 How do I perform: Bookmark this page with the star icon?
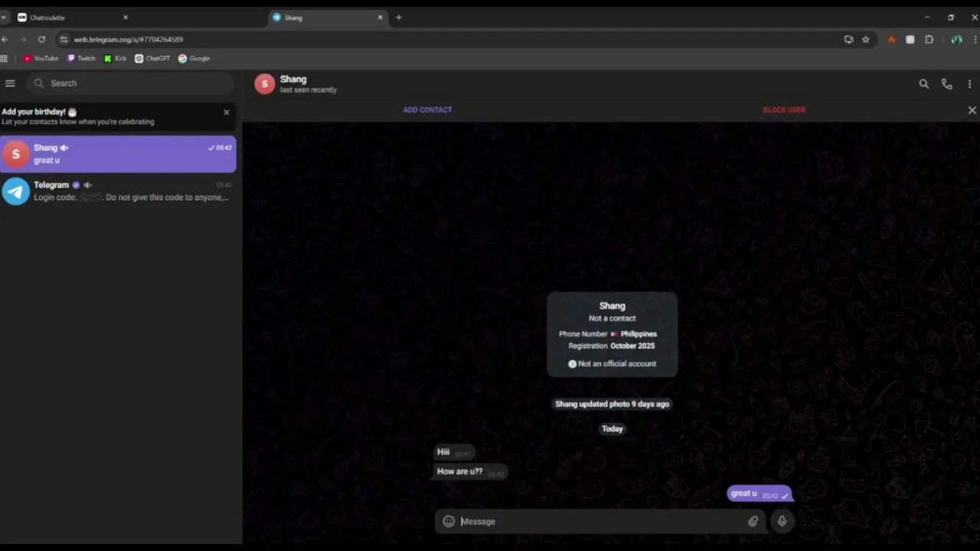(866, 39)
